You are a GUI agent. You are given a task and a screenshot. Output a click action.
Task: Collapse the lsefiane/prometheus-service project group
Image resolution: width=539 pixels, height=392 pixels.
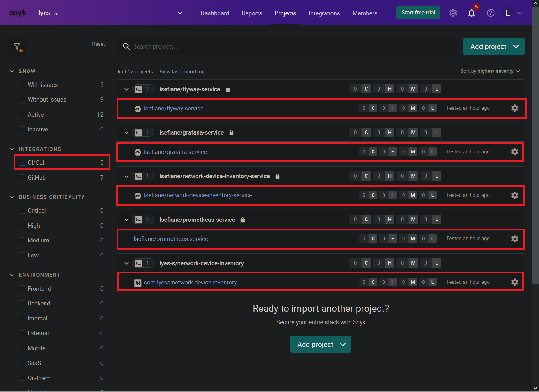pyautogui.click(x=126, y=220)
